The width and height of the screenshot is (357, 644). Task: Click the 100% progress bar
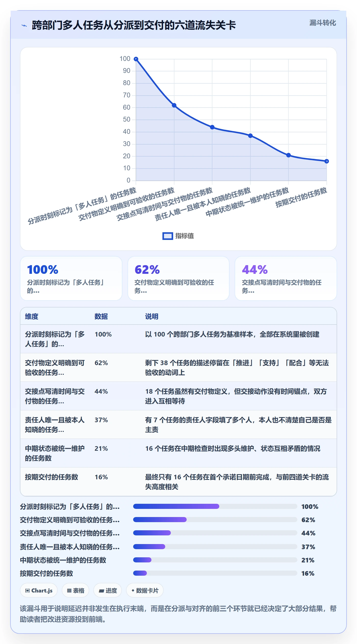click(215, 506)
